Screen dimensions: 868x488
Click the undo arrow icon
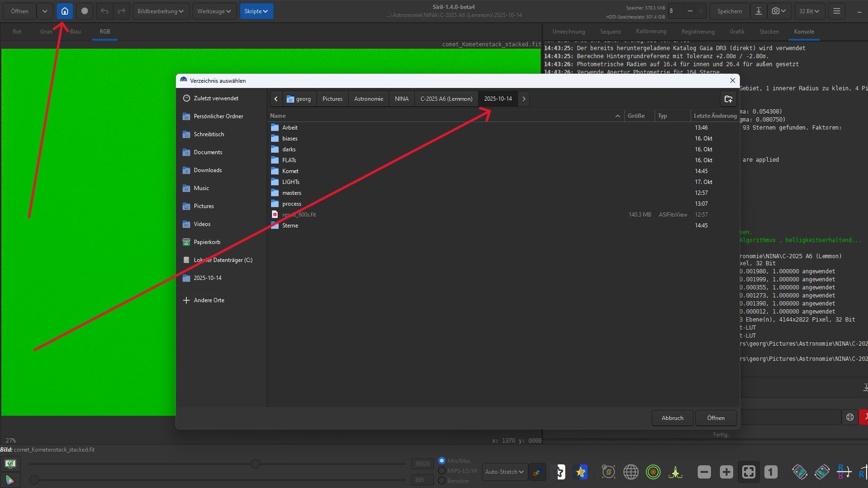(105, 11)
